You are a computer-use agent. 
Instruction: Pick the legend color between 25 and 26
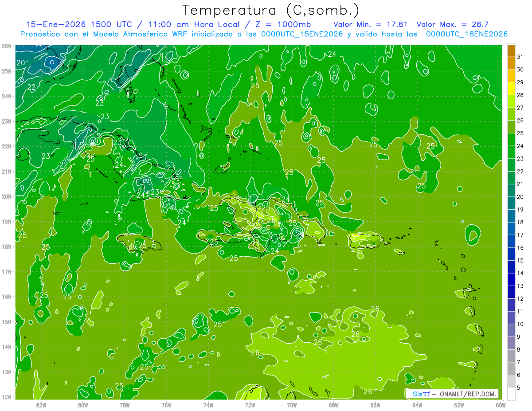(511, 127)
